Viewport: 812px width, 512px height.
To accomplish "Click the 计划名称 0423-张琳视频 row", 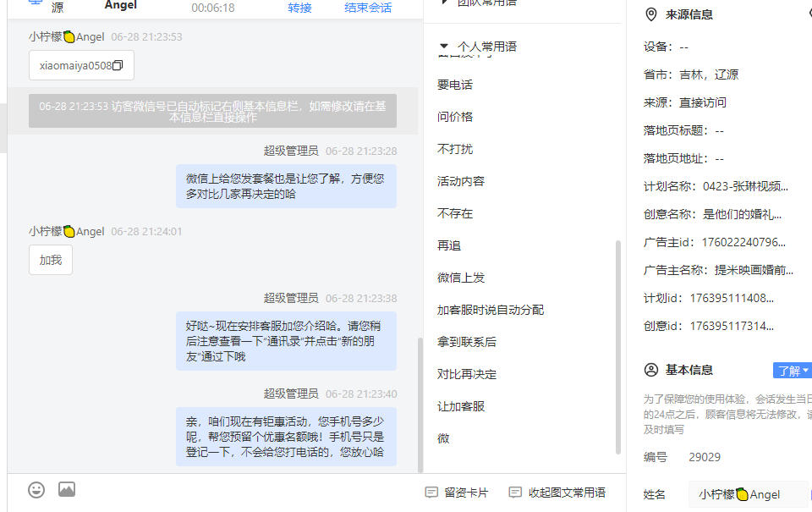I will click(716, 186).
